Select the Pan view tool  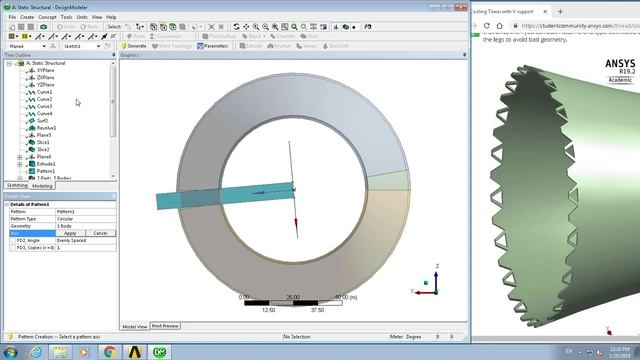[x=246, y=27]
